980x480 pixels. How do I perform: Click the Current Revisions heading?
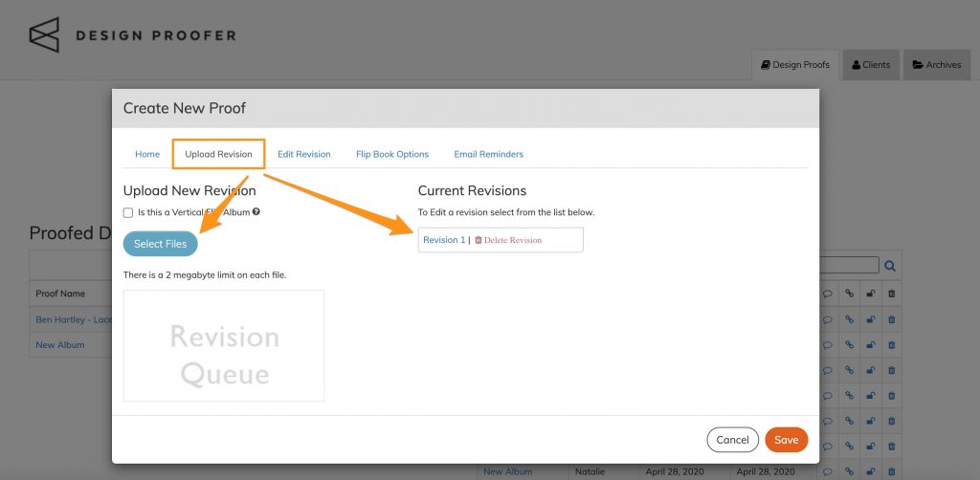(473, 190)
